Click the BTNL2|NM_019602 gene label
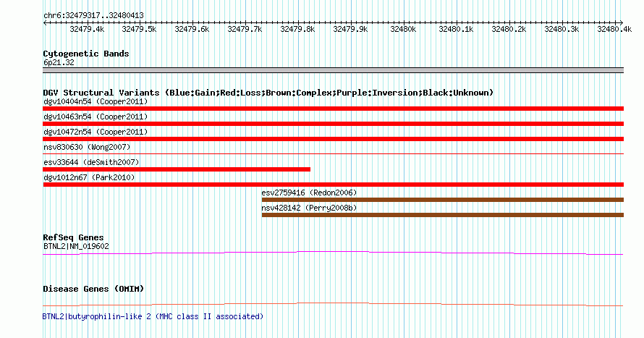This screenshot has width=644, height=338. [x=77, y=246]
